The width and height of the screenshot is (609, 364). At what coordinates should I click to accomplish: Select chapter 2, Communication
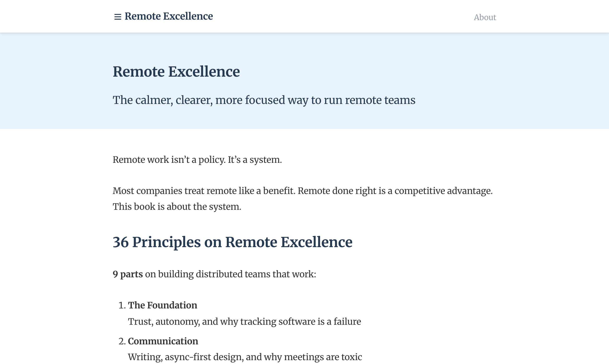(163, 341)
